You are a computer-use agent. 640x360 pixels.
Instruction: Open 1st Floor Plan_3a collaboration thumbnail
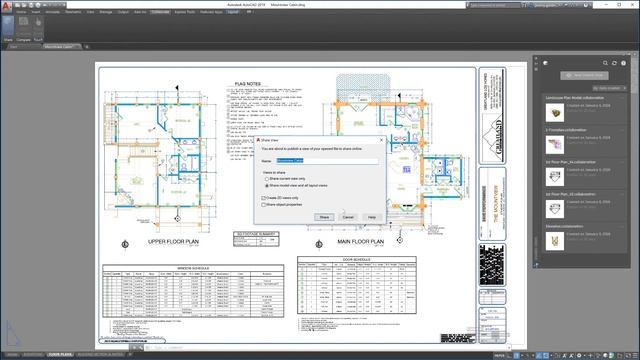[555, 177]
